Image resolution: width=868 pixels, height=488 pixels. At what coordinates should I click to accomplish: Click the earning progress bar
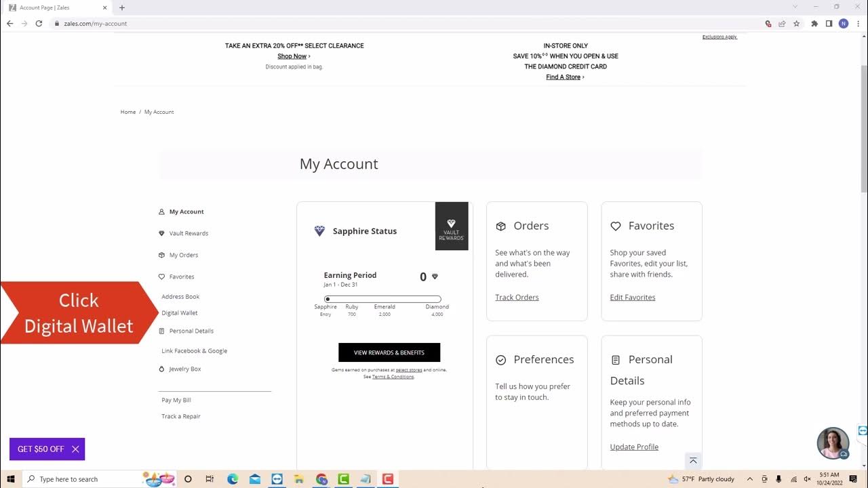tap(382, 299)
